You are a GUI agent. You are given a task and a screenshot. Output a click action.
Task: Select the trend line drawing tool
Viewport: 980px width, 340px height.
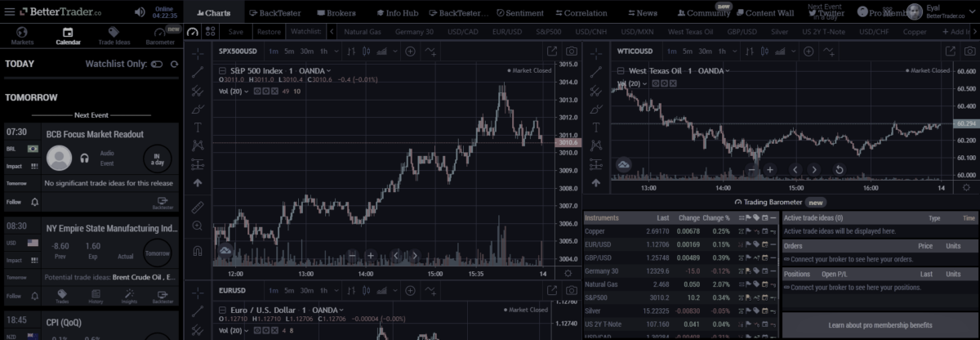pos(198,72)
